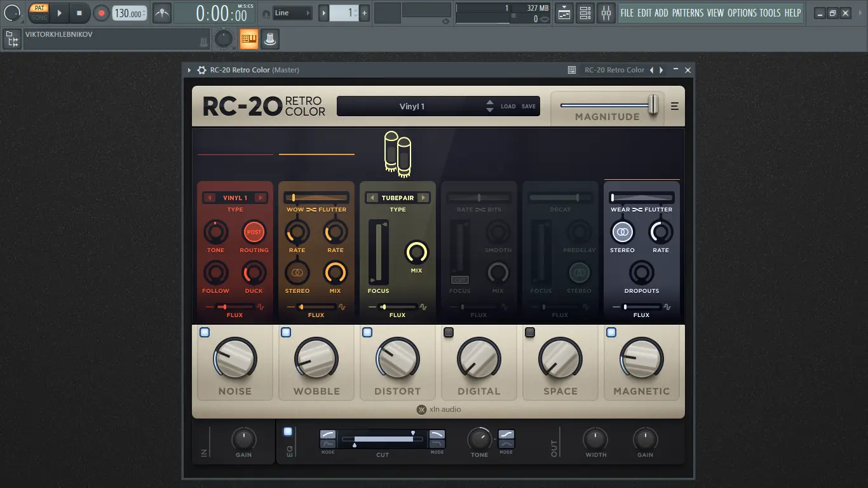Enable the DIGITAL module checkbox
Screen dimensions: 868x488
point(449,332)
